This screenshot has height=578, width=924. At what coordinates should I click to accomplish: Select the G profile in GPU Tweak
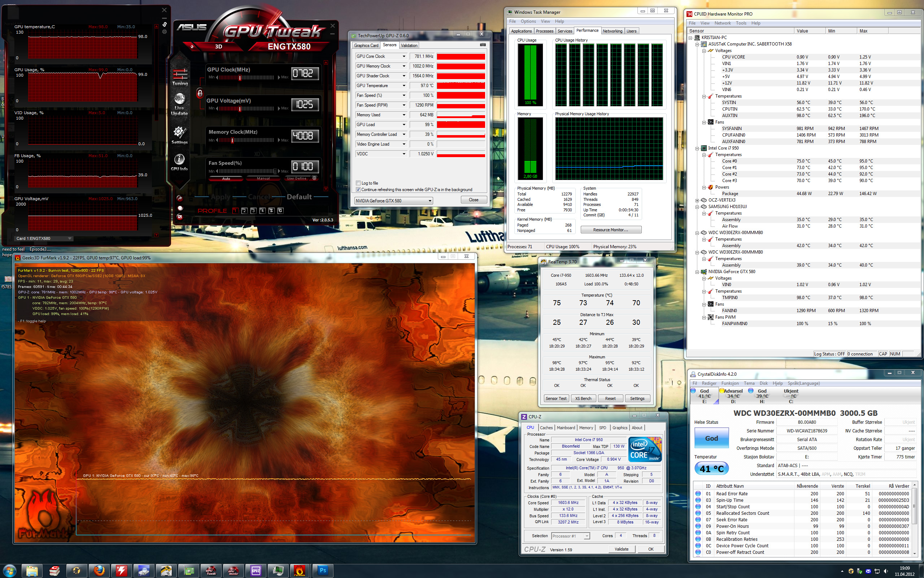pos(280,211)
